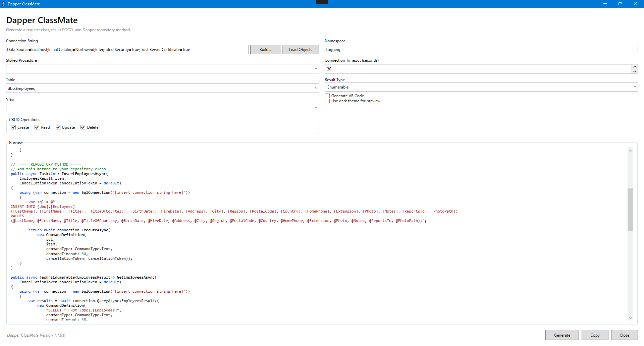This screenshot has width=644, height=346.
Task: Click the '// ===== REPOSITORY METHOD =====' comment line
Action: point(46,164)
